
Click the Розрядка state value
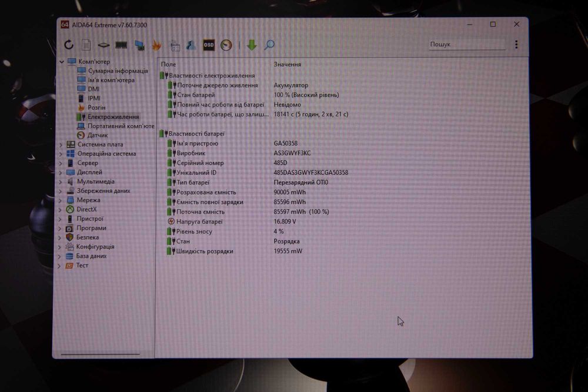286,242
